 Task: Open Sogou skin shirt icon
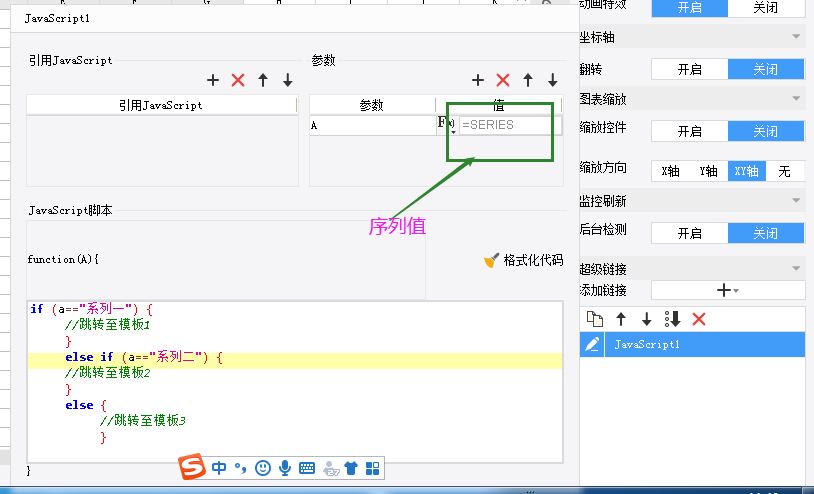pyautogui.click(x=351, y=468)
